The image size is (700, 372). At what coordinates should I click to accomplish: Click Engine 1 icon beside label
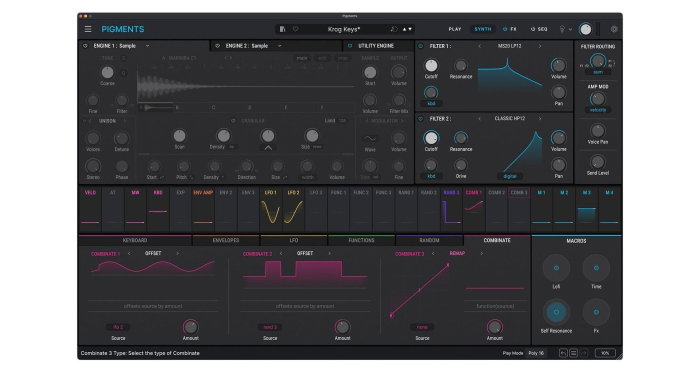click(85, 46)
